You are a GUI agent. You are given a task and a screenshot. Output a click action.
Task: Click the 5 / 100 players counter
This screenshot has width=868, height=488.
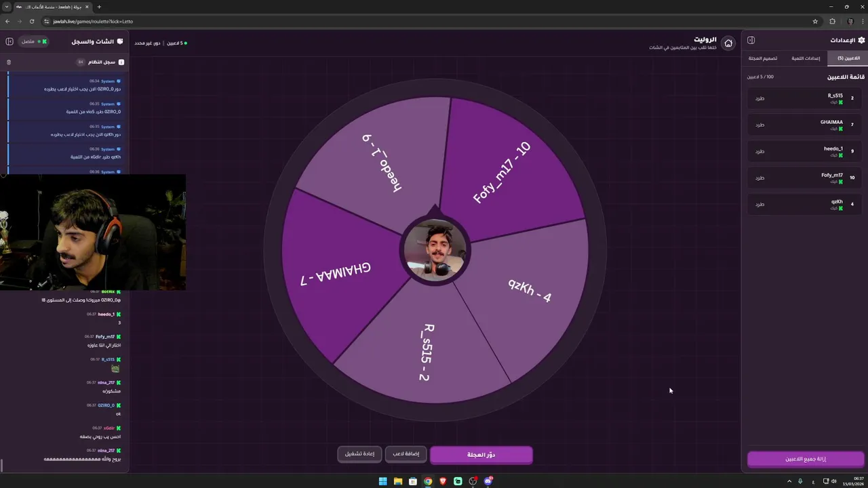760,77
